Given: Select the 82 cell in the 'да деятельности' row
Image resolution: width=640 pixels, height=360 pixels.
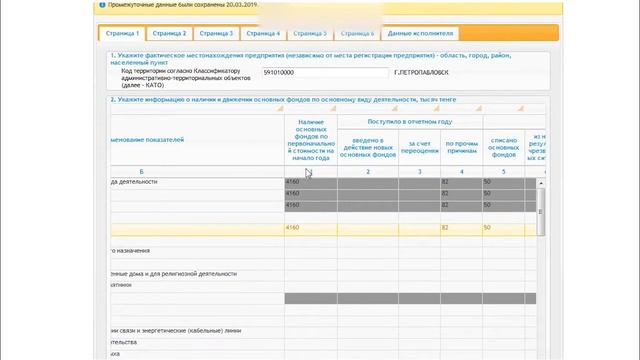Looking at the screenshot, I should (x=461, y=182).
